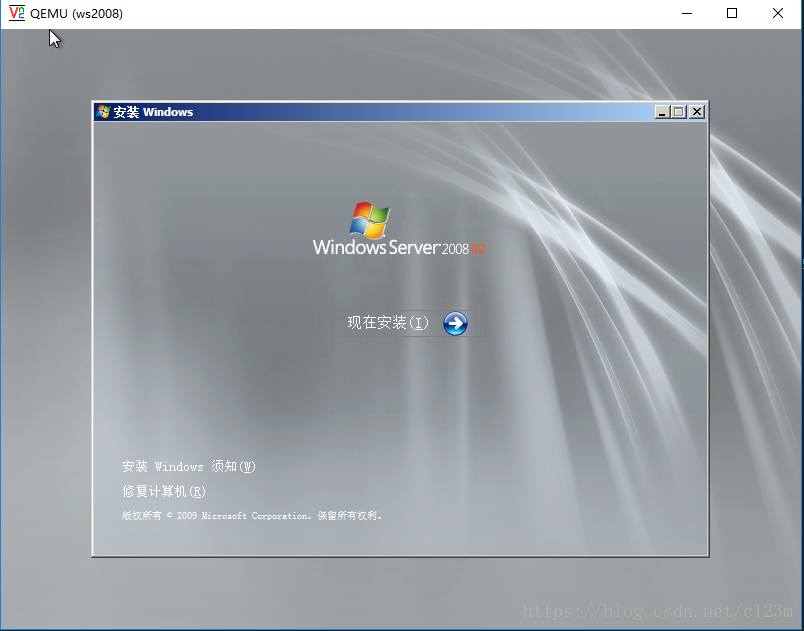804x631 pixels.
Task: Minimize the 安装 Windows setup dialog
Action: click(662, 112)
